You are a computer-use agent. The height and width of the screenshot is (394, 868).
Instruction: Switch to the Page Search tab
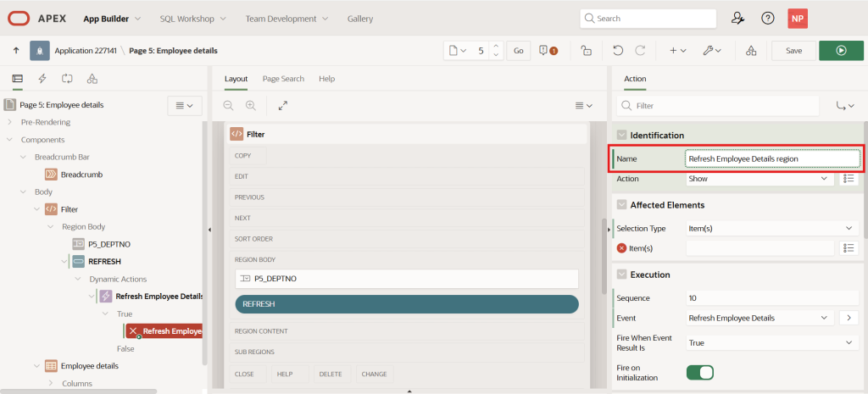(283, 79)
